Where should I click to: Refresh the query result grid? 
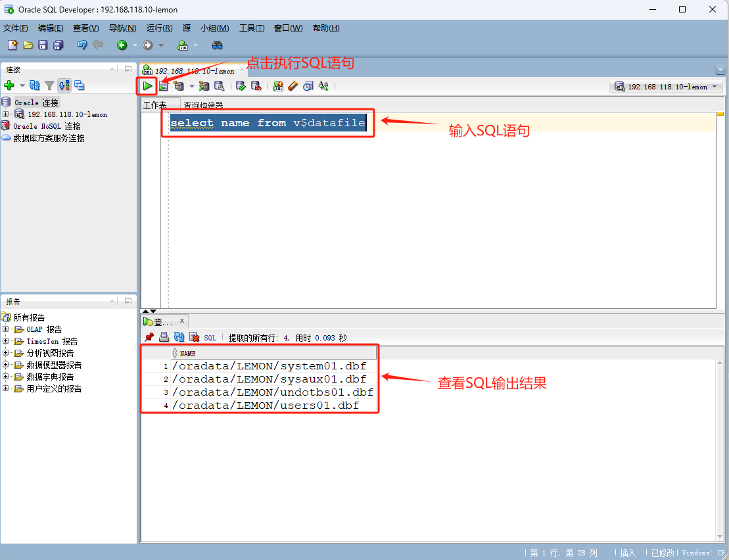[179, 337]
